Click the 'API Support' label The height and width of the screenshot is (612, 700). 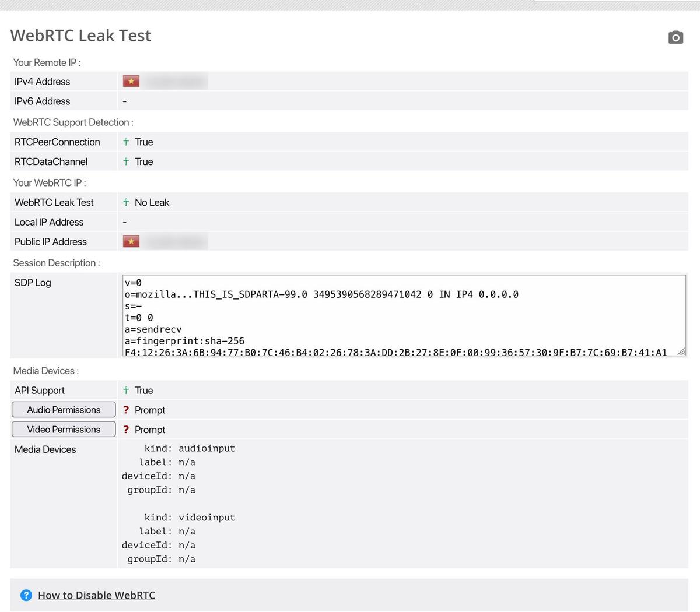coord(40,390)
